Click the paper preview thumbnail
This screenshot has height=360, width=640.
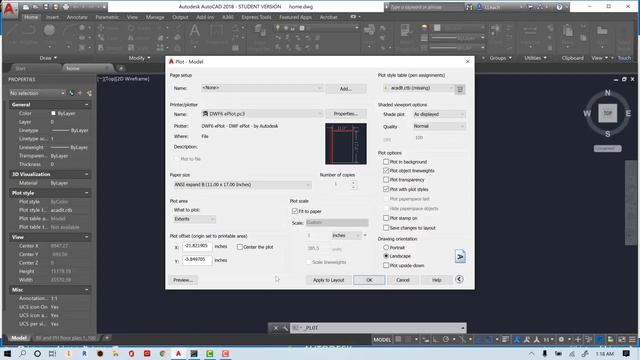(346, 144)
